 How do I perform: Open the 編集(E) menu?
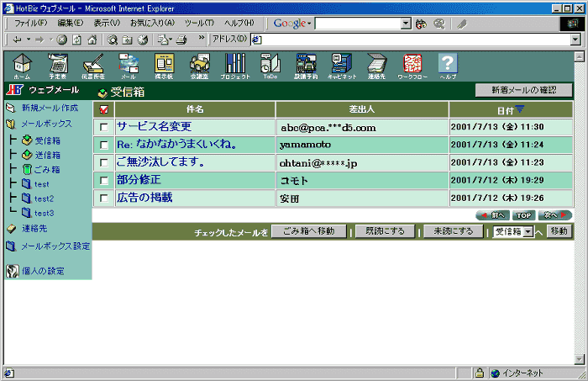coord(70,24)
